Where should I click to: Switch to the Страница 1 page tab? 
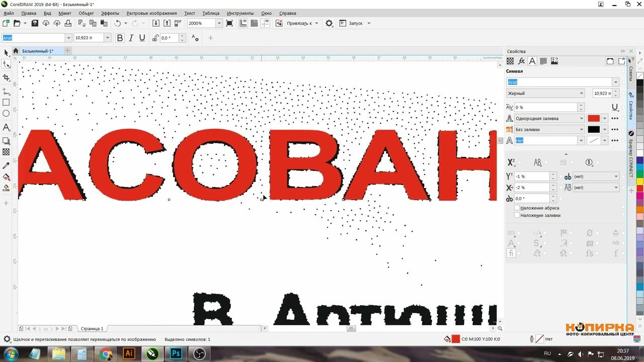[x=92, y=329]
